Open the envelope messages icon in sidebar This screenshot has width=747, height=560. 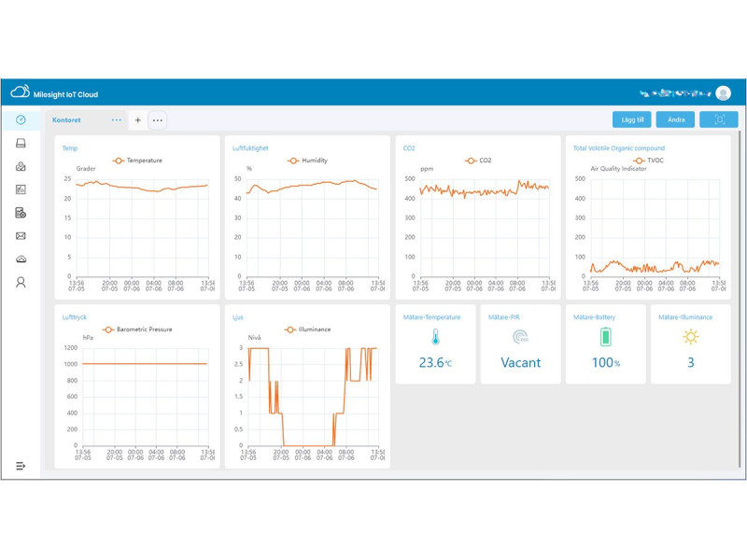coord(21,236)
